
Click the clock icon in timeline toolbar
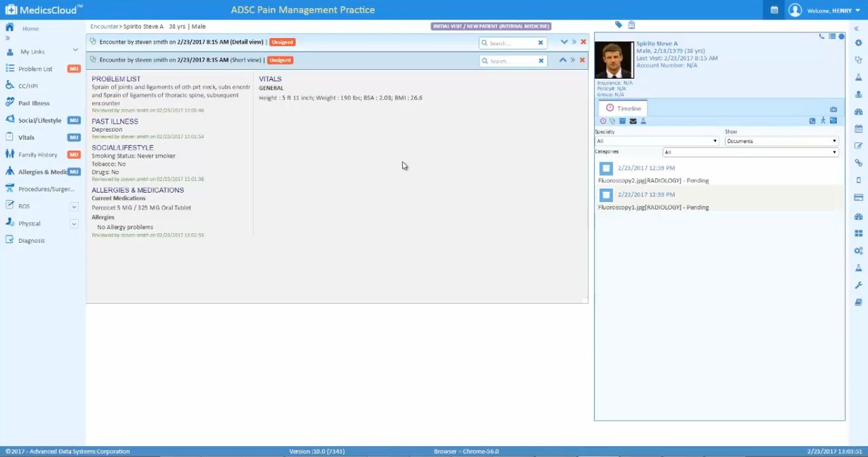pyautogui.click(x=603, y=121)
